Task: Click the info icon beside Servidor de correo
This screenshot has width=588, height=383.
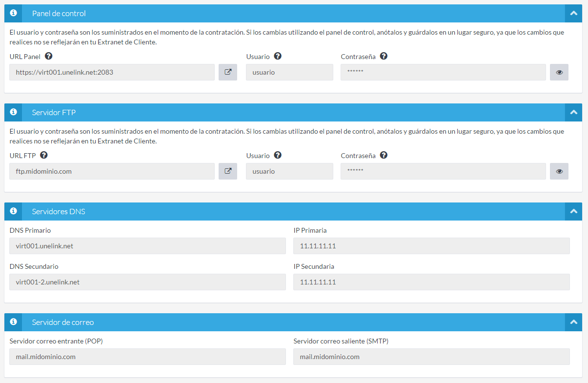Action: pos(13,322)
